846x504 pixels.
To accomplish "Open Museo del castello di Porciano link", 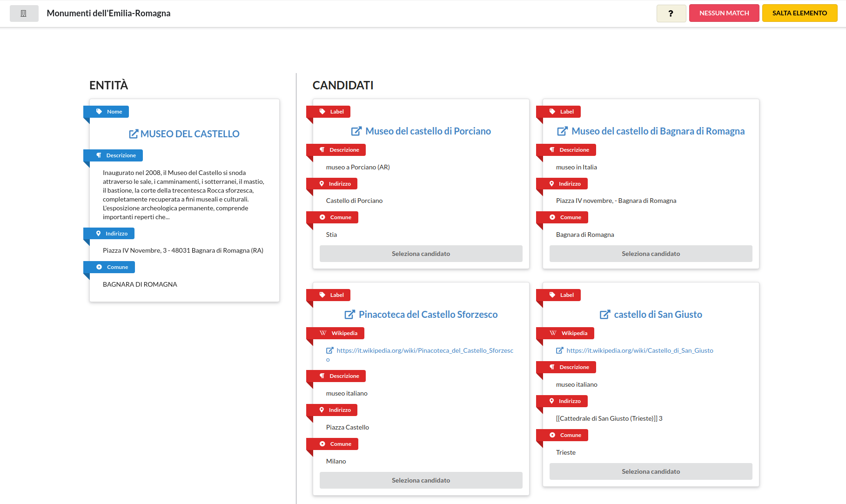I will [x=428, y=131].
